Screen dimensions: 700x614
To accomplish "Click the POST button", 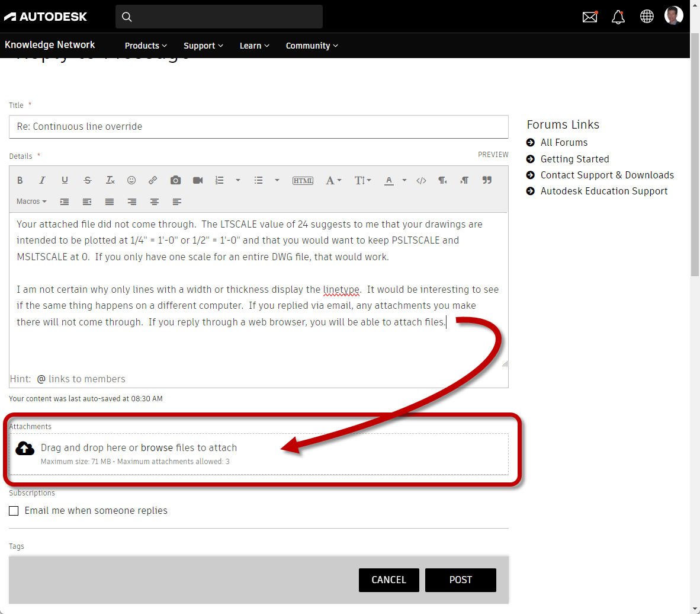I will 460,580.
